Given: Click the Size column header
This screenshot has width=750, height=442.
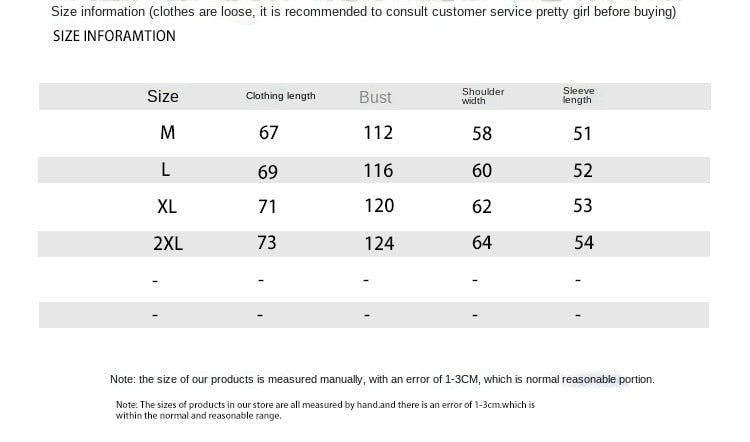Looking at the screenshot, I should pyautogui.click(x=163, y=97).
